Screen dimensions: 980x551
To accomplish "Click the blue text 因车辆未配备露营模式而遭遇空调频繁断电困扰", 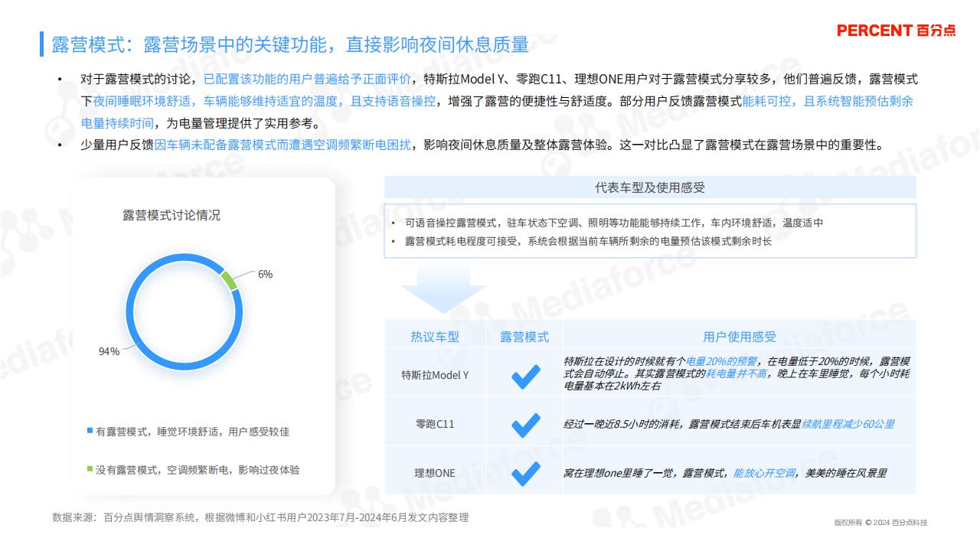I will click(x=283, y=145).
